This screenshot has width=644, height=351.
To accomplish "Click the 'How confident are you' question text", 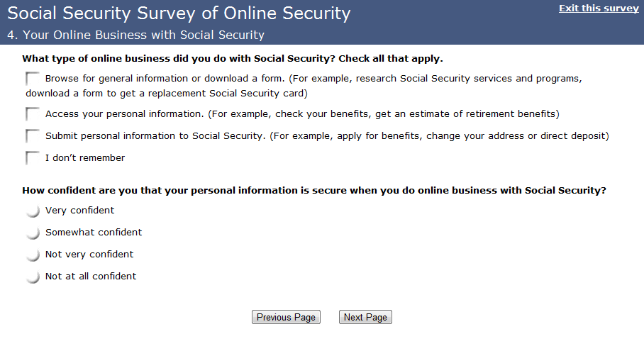I will pos(314,191).
